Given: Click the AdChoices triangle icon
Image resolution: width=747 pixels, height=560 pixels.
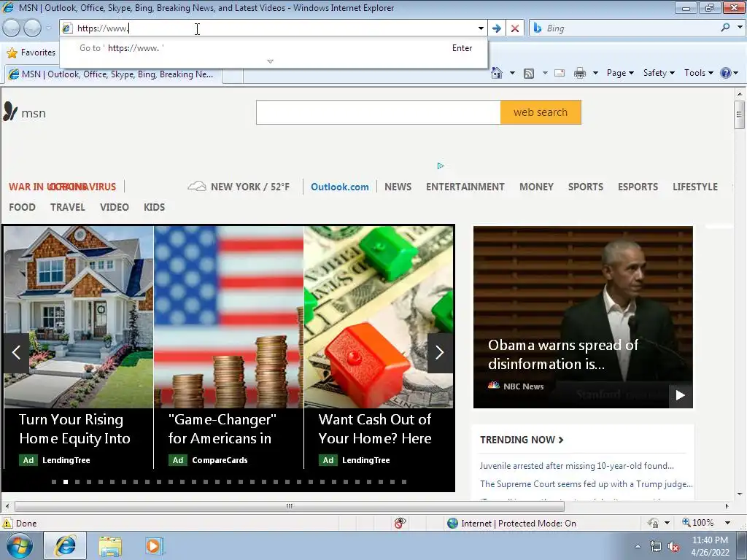Looking at the screenshot, I should coord(441,166).
